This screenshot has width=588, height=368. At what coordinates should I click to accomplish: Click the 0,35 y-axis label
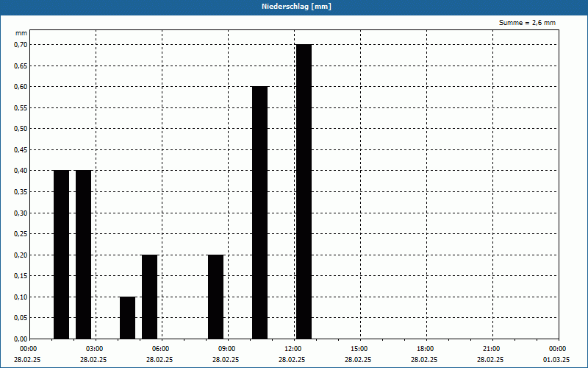tap(21, 192)
